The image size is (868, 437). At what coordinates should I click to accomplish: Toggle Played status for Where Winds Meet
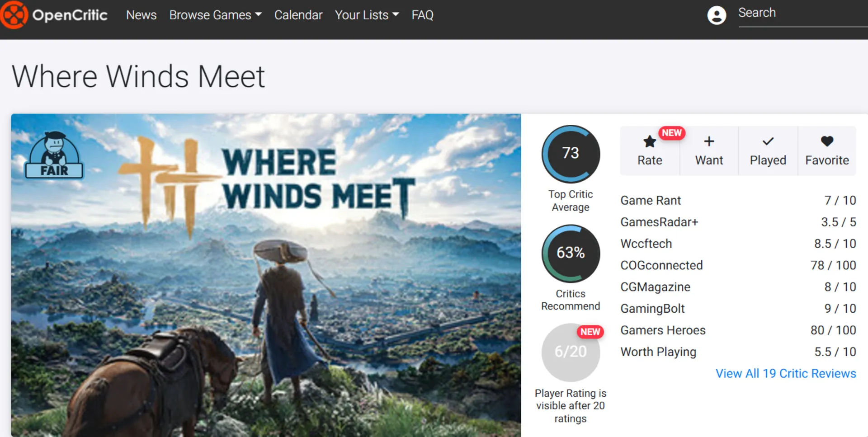pos(767,150)
